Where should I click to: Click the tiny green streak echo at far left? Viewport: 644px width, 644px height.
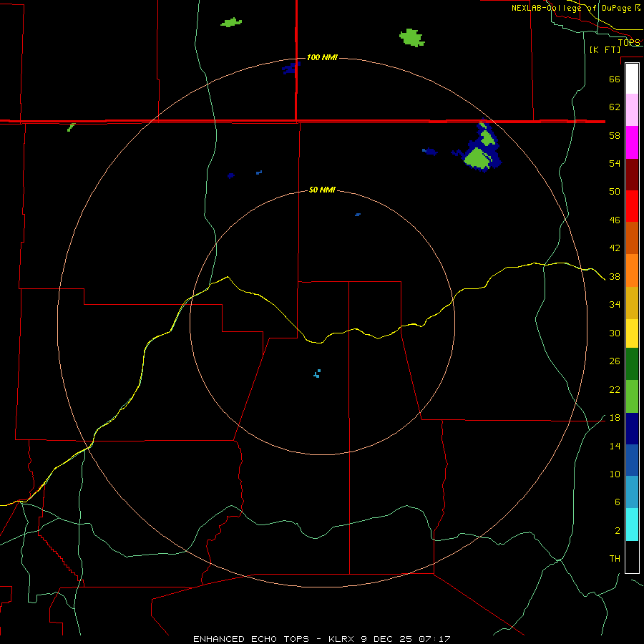(71, 127)
